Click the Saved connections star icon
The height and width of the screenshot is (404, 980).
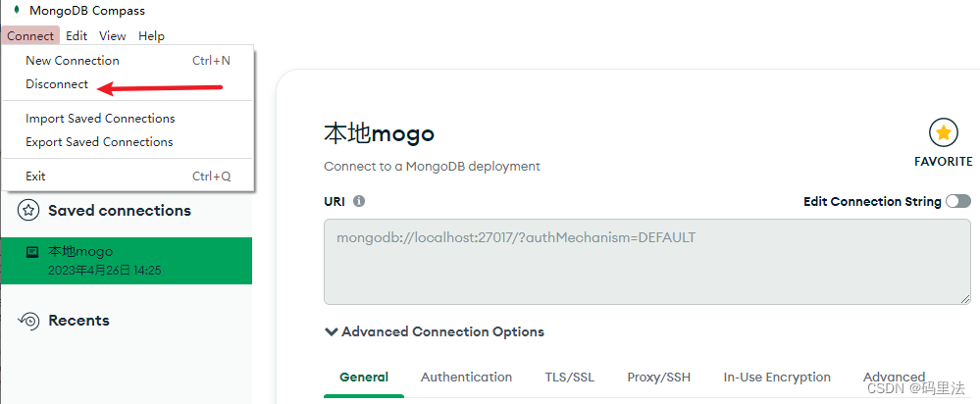(x=29, y=211)
